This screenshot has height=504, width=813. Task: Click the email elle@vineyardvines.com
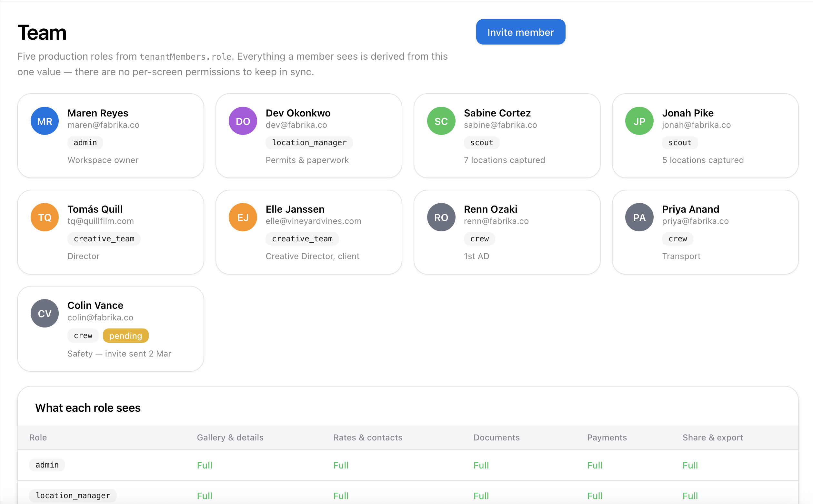pyautogui.click(x=313, y=221)
